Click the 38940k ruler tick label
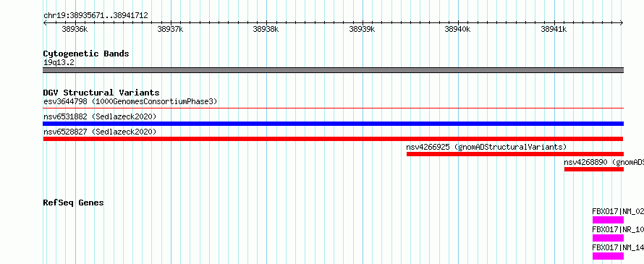The height and width of the screenshot is (264, 644). coord(457,29)
